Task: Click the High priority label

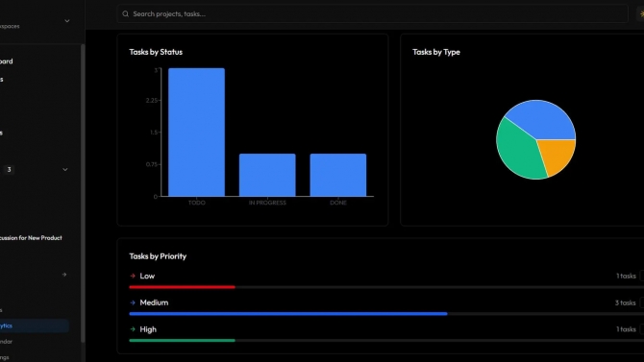Action: [148, 329]
